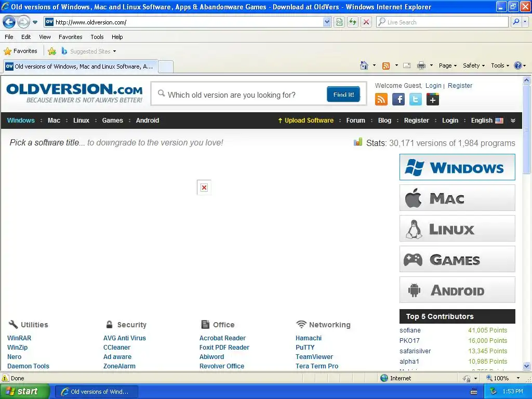Viewport: 532px width, 399px height.
Task: Click the Home icon in command bar
Action: coord(364,65)
